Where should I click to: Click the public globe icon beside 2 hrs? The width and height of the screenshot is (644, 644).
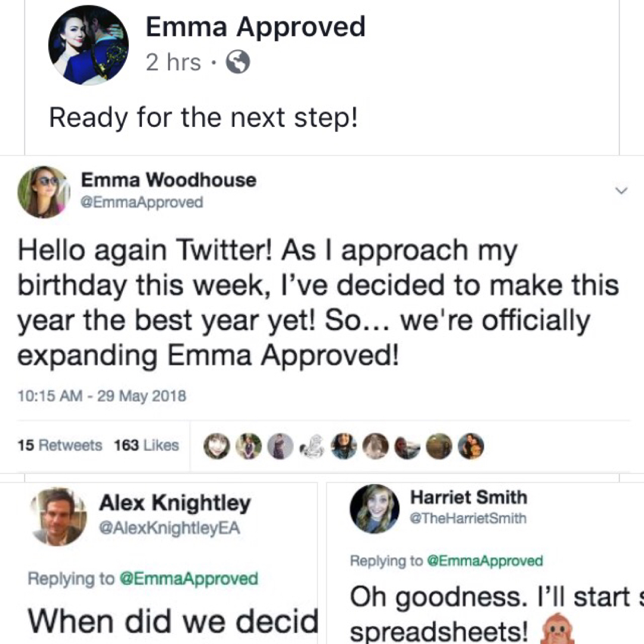coord(237,62)
